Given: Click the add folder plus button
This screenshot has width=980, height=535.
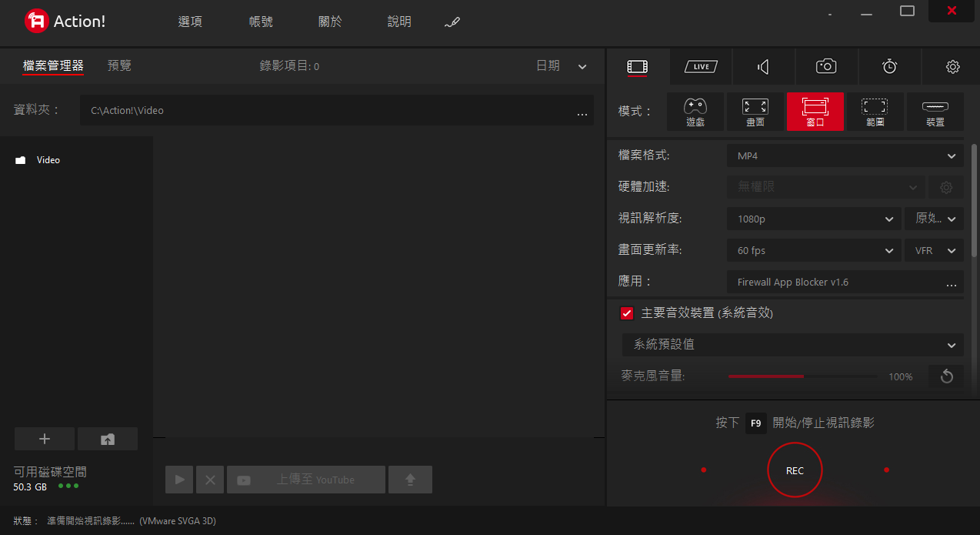Looking at the screenshot, I should tap(45, 439).
